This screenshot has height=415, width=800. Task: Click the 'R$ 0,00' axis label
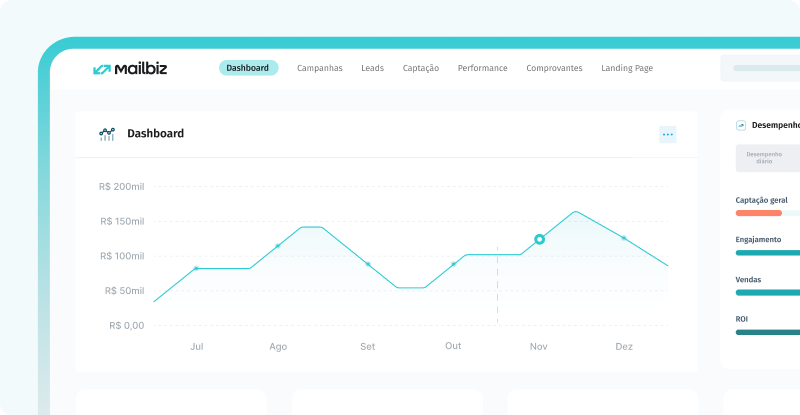coord(127,326)
